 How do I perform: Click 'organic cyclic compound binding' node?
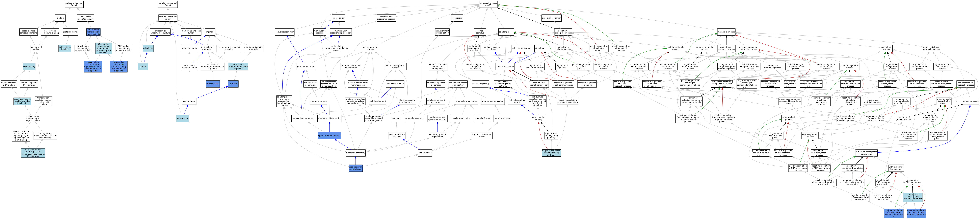point(29,32)
